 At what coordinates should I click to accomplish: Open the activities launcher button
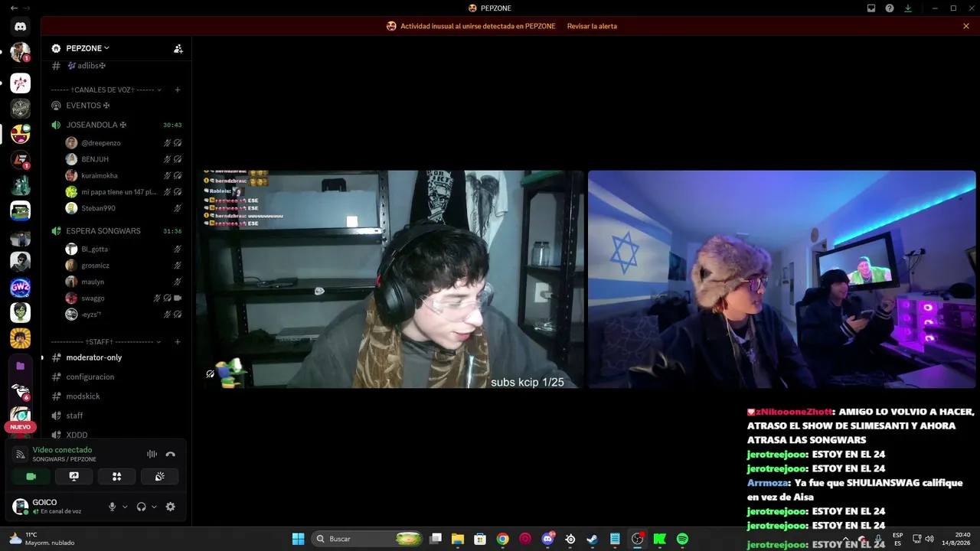click(116, 476)
